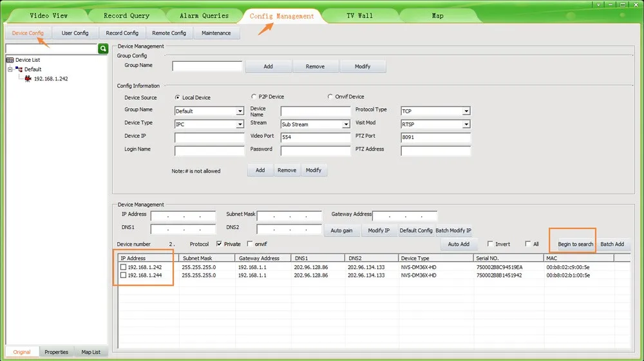
Task: Click the Device IP input field
Action: coord(209,138)
